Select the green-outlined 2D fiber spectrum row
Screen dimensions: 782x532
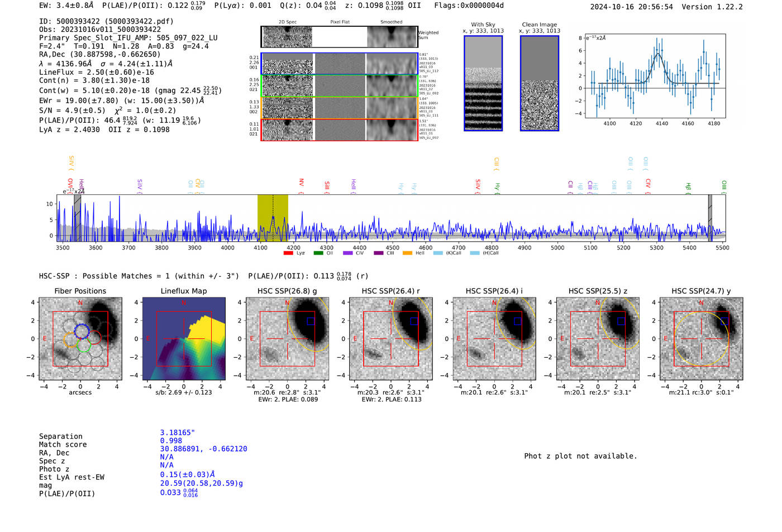click(340, 86)
